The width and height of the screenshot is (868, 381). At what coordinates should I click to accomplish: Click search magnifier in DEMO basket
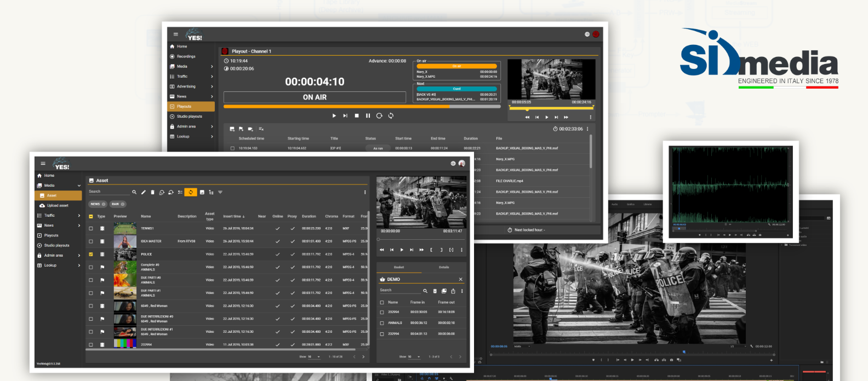(425, 291)
